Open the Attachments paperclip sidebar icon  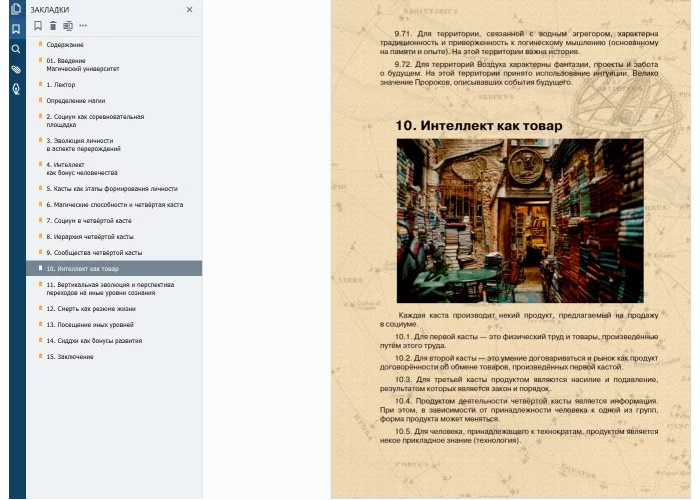click(16, 69)
